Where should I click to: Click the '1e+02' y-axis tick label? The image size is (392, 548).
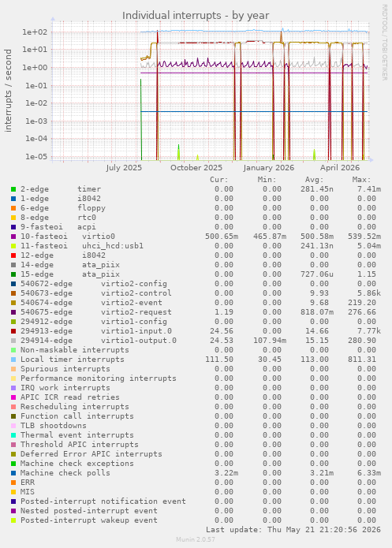35,32
